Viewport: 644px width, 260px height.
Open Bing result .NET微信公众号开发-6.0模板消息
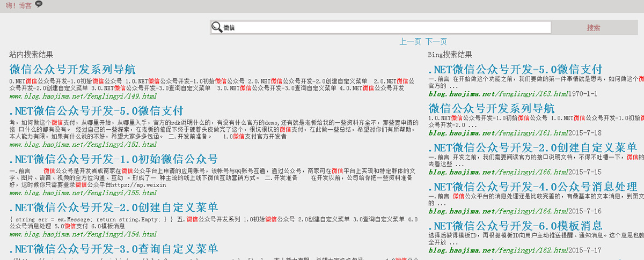pyautogui.click(x=515, y=226)
